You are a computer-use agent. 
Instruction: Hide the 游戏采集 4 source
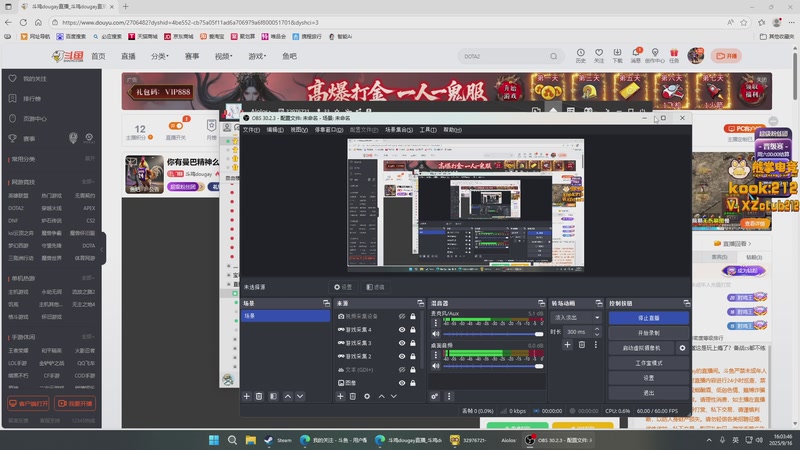point(402,330)
